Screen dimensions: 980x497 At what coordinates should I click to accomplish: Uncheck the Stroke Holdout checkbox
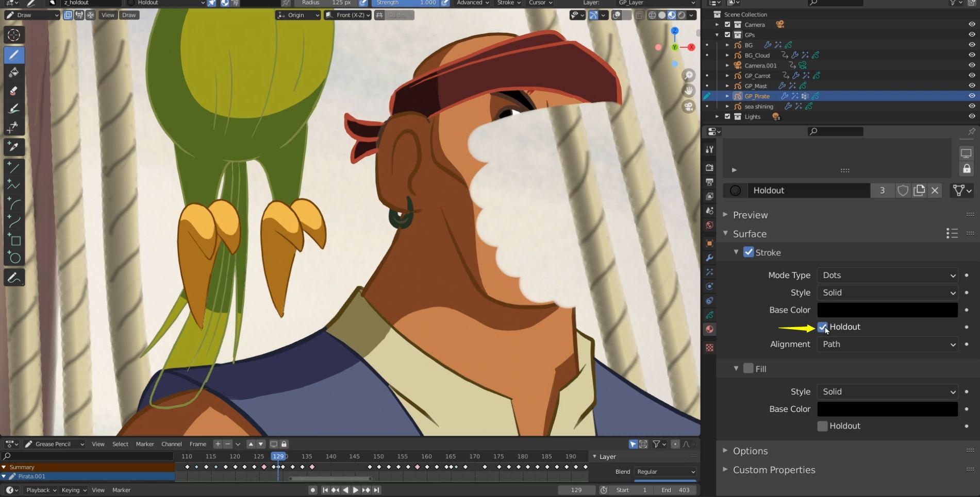pyautogui.click(x=823, y=327)
